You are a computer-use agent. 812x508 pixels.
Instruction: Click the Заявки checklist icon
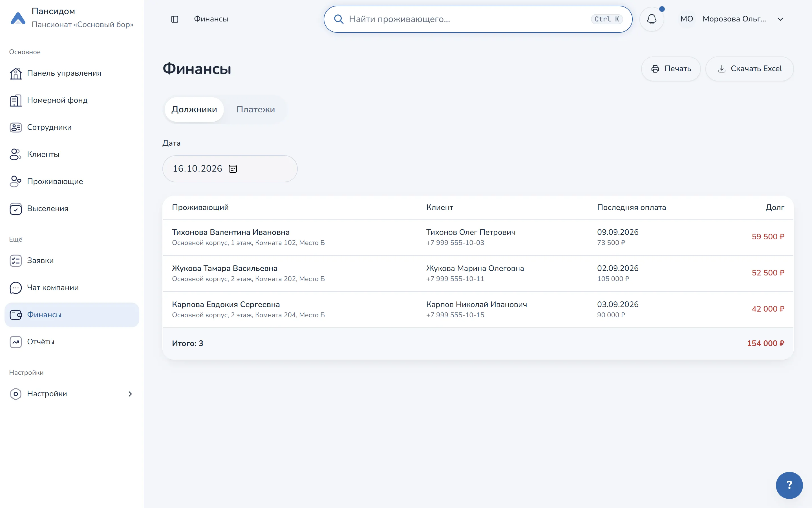16,261
